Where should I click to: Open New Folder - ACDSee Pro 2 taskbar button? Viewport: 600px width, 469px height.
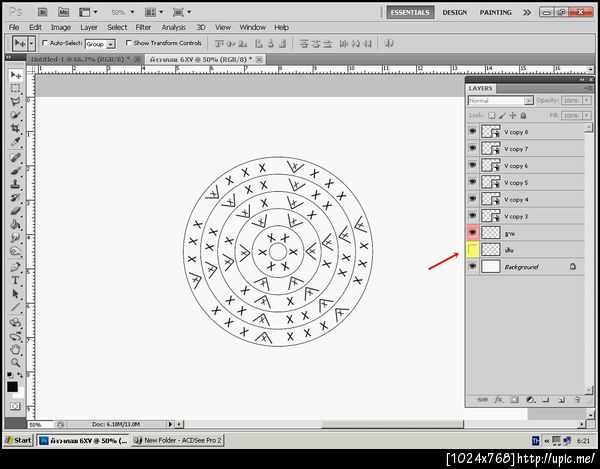[x=177, y=440]
